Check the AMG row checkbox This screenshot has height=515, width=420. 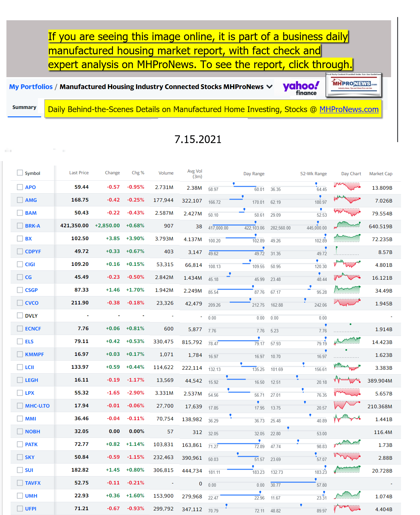[x=20, y=200]
